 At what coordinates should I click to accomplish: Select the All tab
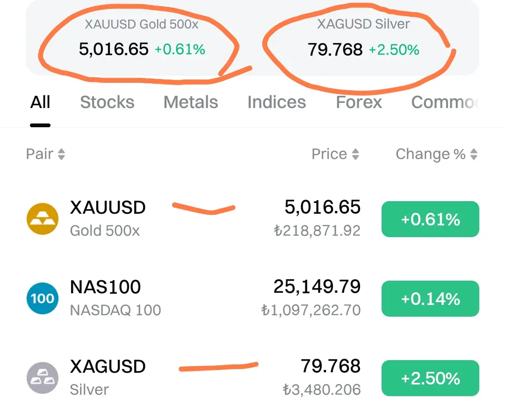pos(40,102)
